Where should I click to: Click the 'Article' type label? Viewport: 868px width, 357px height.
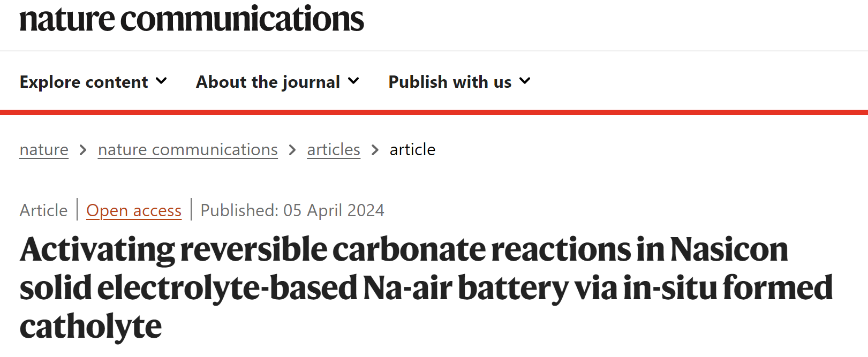(x=44, y=210)
